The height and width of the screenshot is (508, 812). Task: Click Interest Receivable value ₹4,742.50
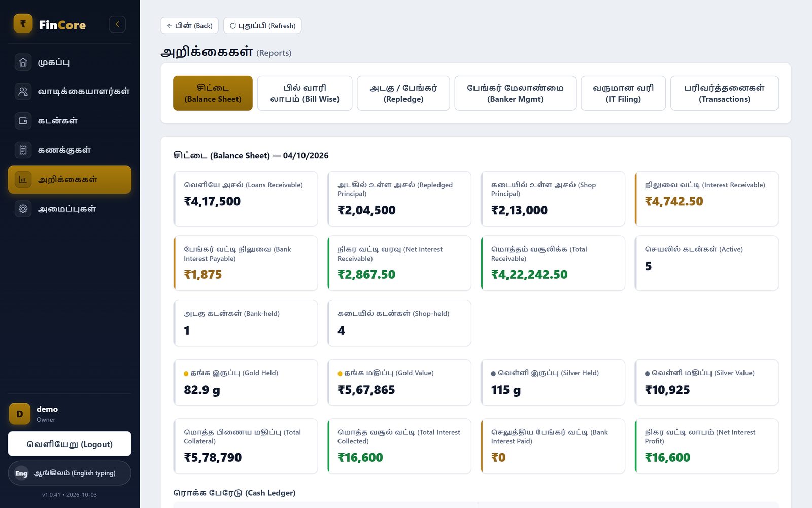coord(674,201)
